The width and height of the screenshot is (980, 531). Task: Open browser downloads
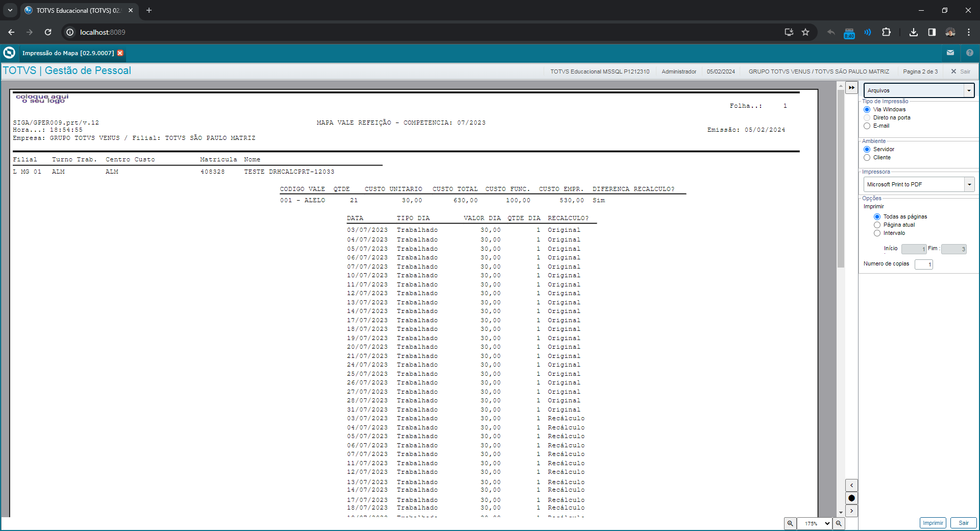[914, 32]
